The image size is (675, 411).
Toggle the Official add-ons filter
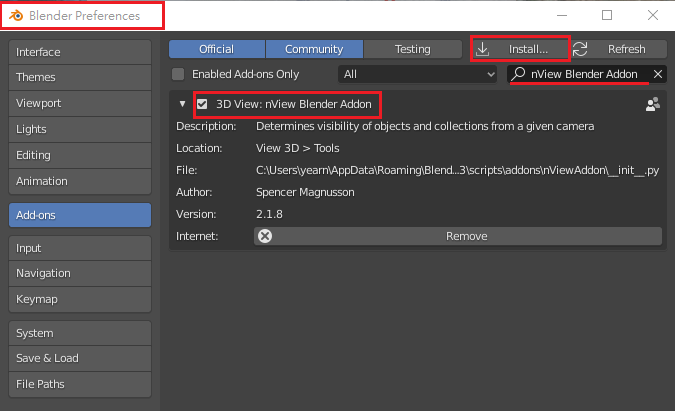[x=217, y=49]
